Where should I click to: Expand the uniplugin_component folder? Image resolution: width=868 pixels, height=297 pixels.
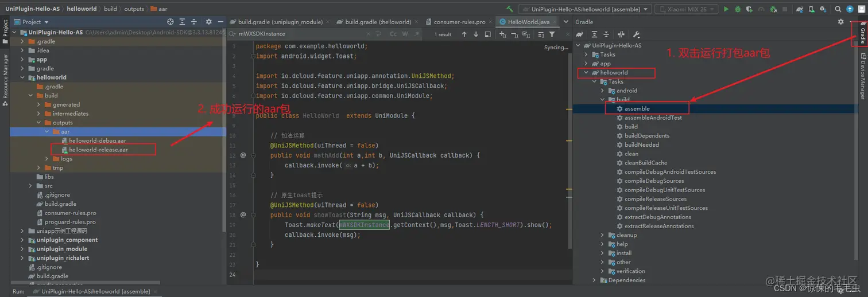coord(23,240)
